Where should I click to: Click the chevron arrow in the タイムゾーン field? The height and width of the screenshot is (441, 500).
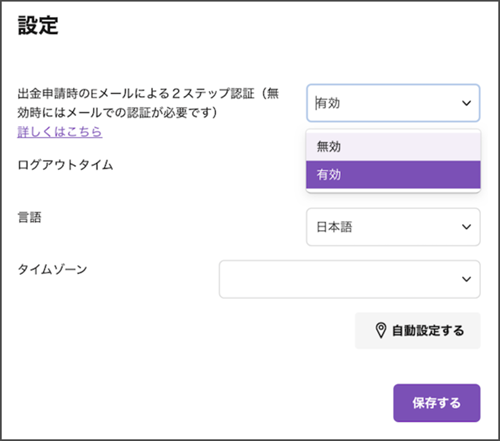(466, 279)
